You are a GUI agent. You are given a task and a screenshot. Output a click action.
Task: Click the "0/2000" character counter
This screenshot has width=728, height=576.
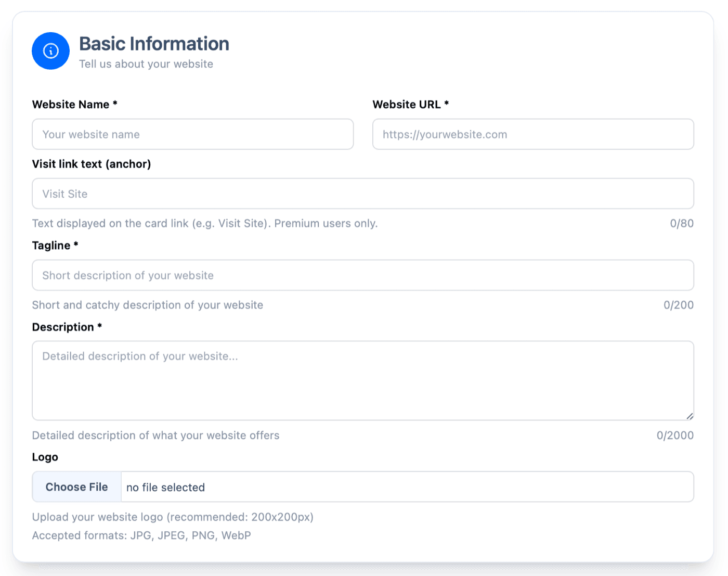[675, 436]
